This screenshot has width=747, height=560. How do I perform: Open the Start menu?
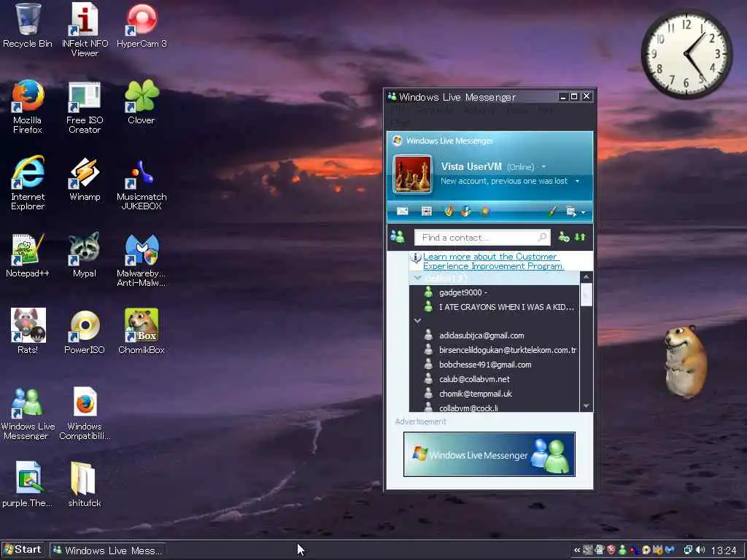point(23,550)
